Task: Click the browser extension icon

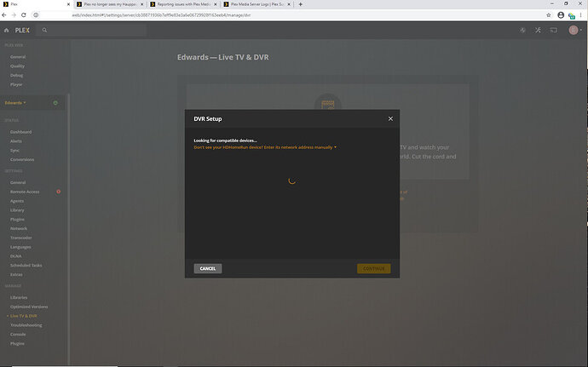Action: tap(571, 15)
